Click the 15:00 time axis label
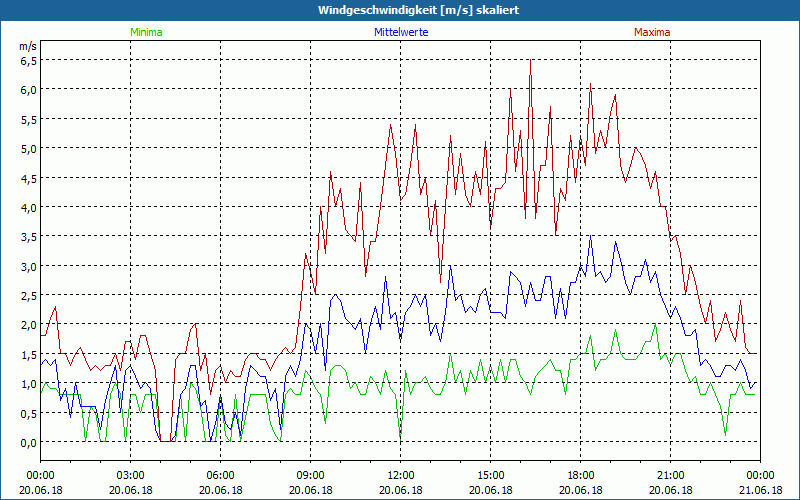The image size is (800, 500). 490,476
